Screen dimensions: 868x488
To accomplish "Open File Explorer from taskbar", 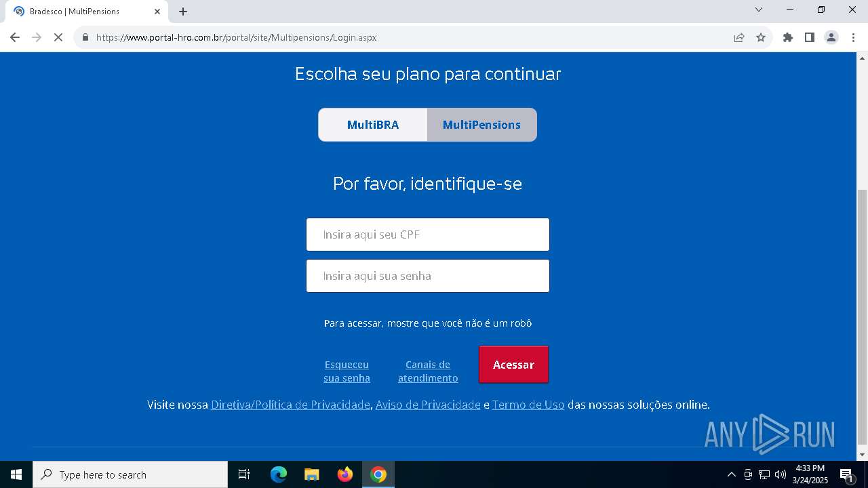I will pyautogui.click(x=311, y=474).
